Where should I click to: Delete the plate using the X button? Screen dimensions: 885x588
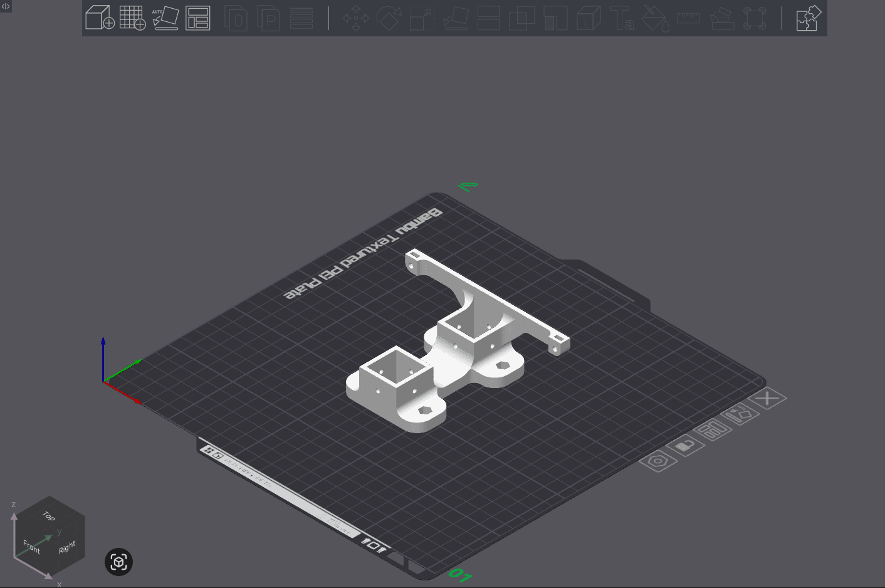coord(768,397)
